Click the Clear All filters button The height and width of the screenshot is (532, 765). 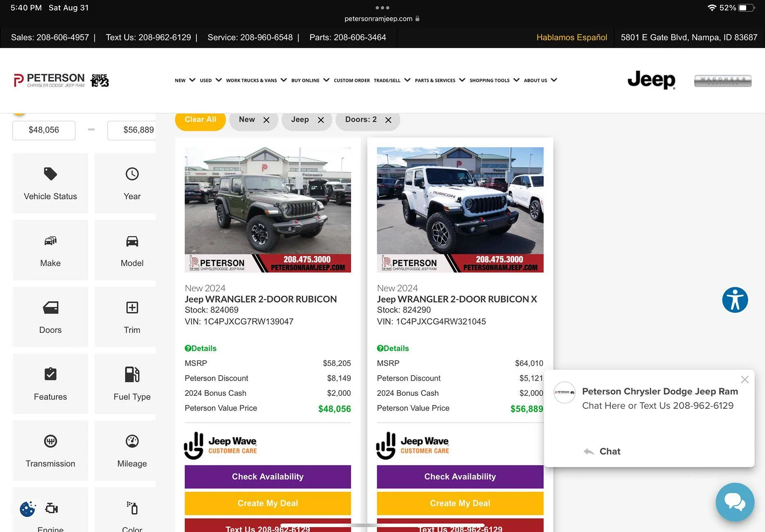pos(200,120)
